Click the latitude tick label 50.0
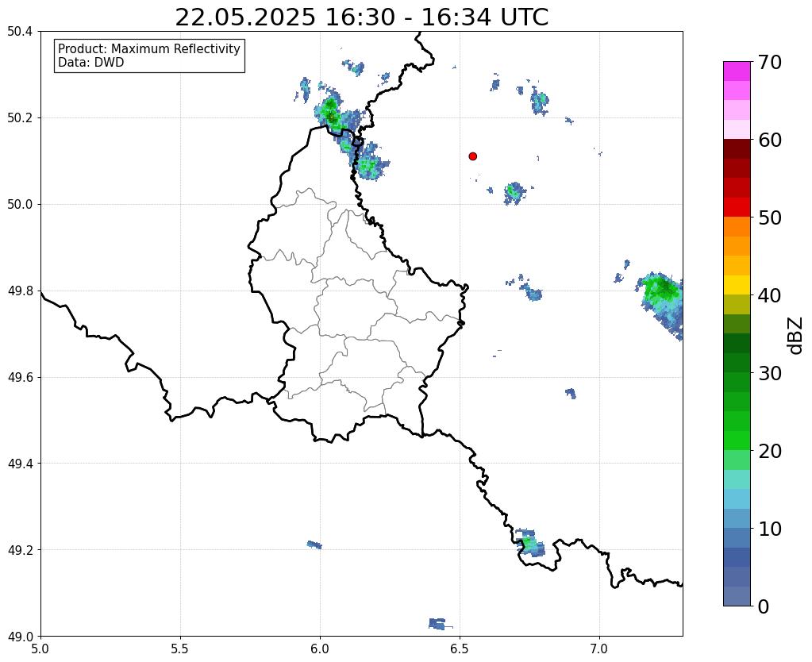 coord(20,205)
